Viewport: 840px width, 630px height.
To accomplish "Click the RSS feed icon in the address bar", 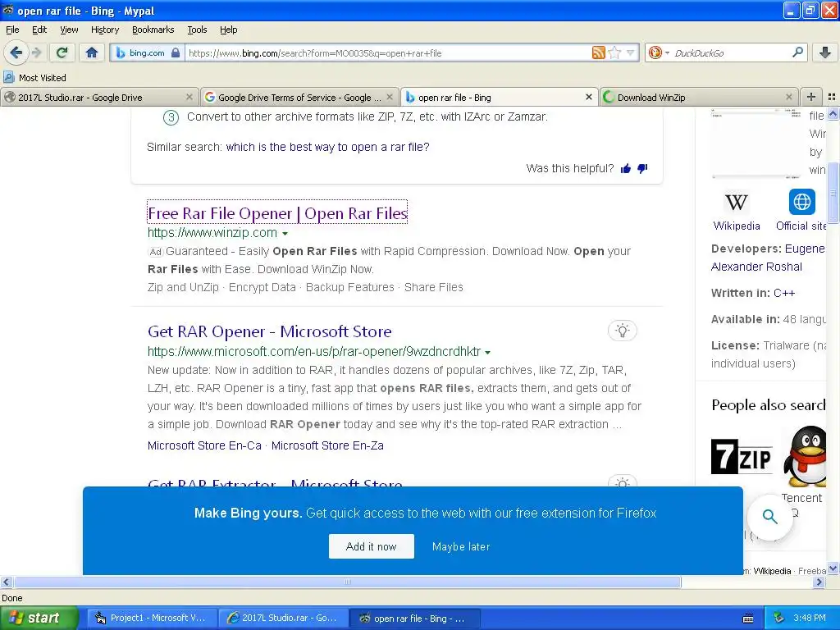I will pyautogui.click(x=598, y=52).
